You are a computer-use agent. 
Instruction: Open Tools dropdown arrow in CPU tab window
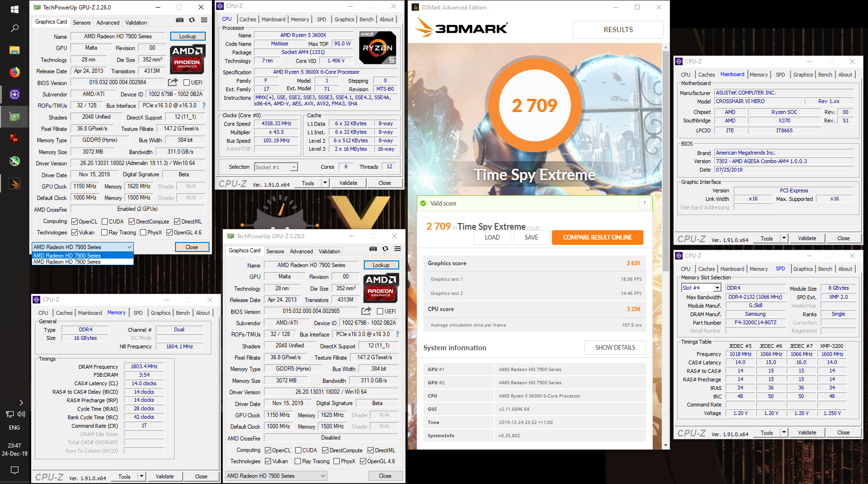[325, 183]
